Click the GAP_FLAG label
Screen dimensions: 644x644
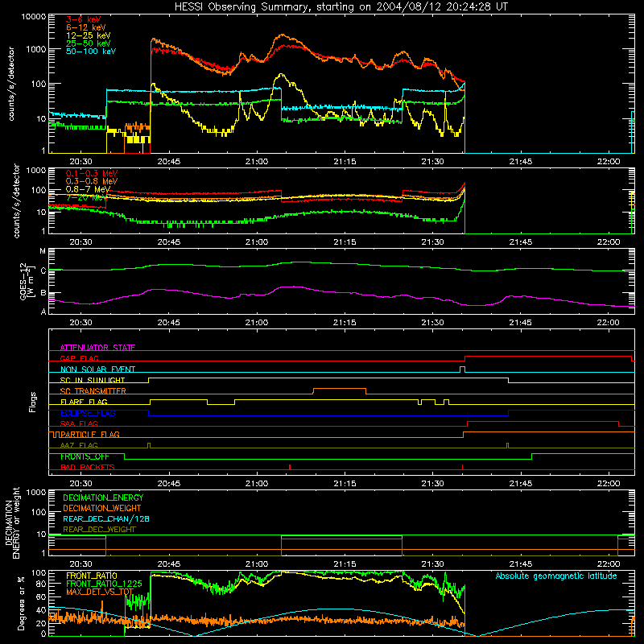click(x=79, y=358)
